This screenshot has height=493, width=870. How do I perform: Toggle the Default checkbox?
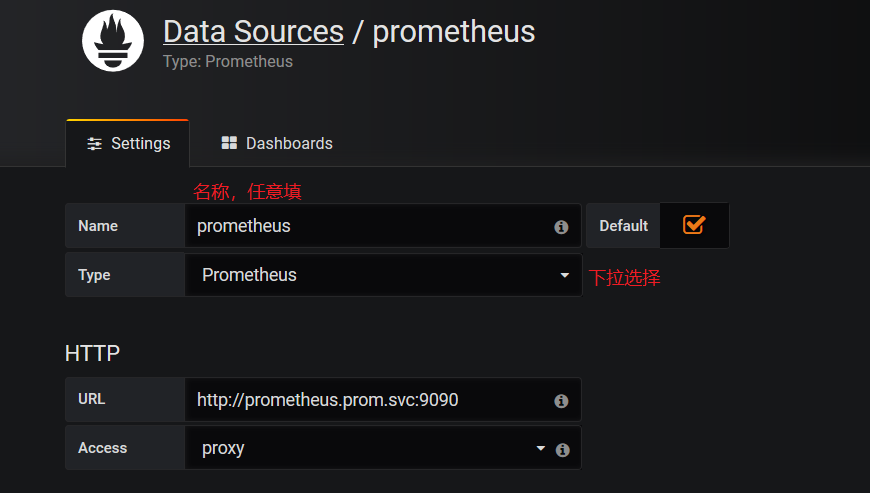[x=694, y=225]
